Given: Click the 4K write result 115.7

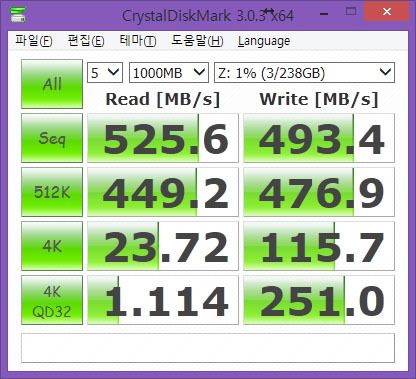Looking at the screenshot, I should pos(319,246).
